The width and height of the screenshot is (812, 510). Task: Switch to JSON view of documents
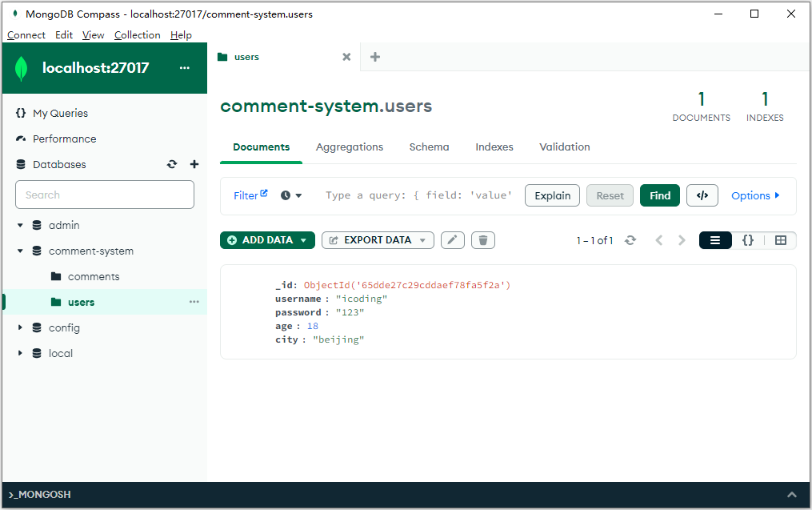click(748, 240)
